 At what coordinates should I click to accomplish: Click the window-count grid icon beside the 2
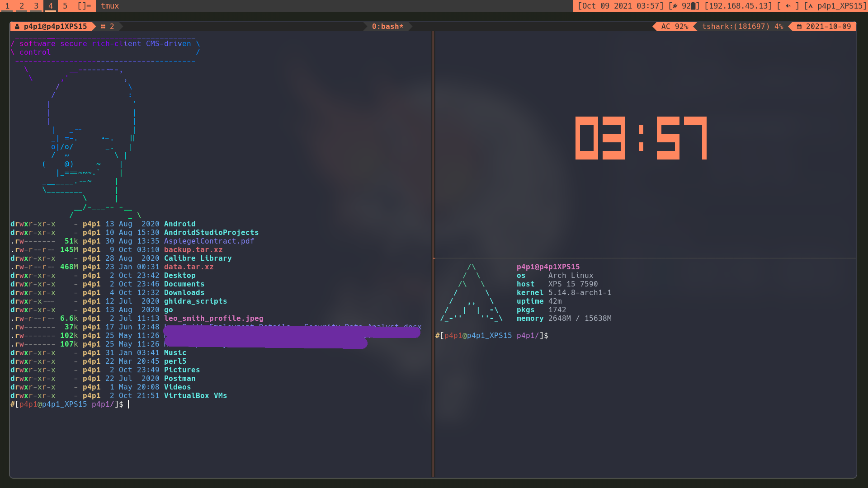[103, 26]
